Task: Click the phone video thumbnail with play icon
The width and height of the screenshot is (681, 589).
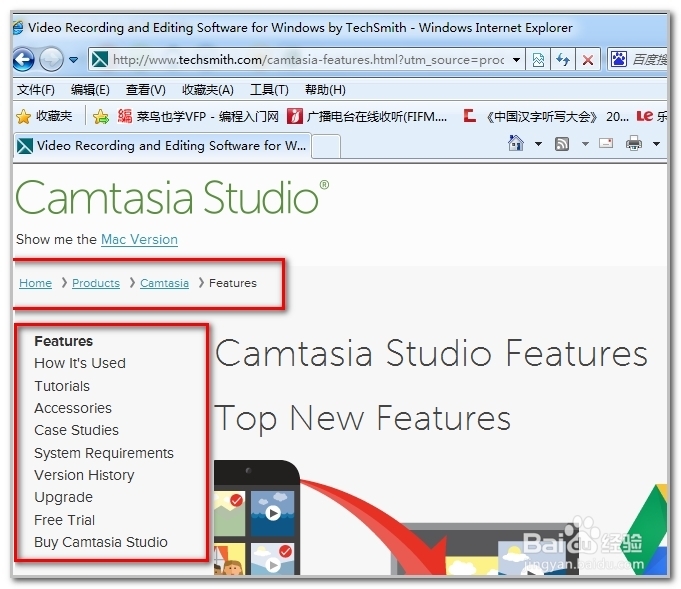Action: point(273,513)
